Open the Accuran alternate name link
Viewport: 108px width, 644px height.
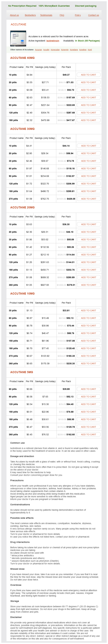pyautogui.click(x=38, y=50)
